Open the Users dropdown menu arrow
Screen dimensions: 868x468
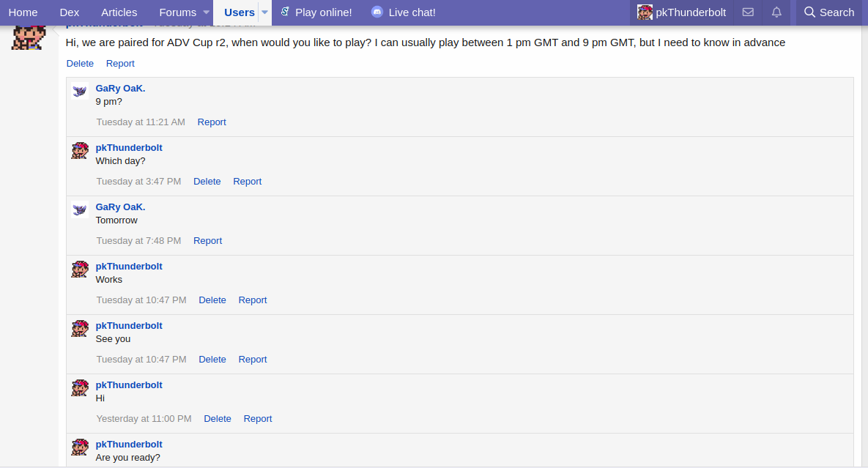click(264, 12)
